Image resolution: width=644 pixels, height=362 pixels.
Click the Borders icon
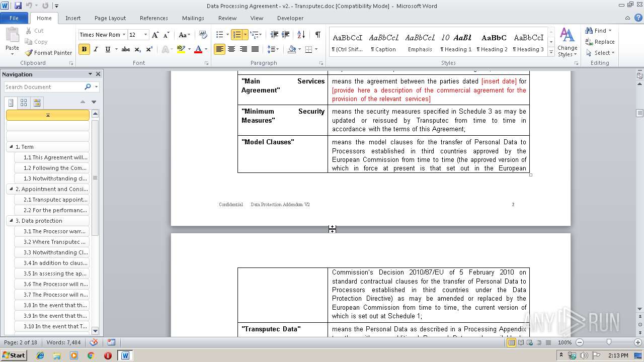click(308, 49)
